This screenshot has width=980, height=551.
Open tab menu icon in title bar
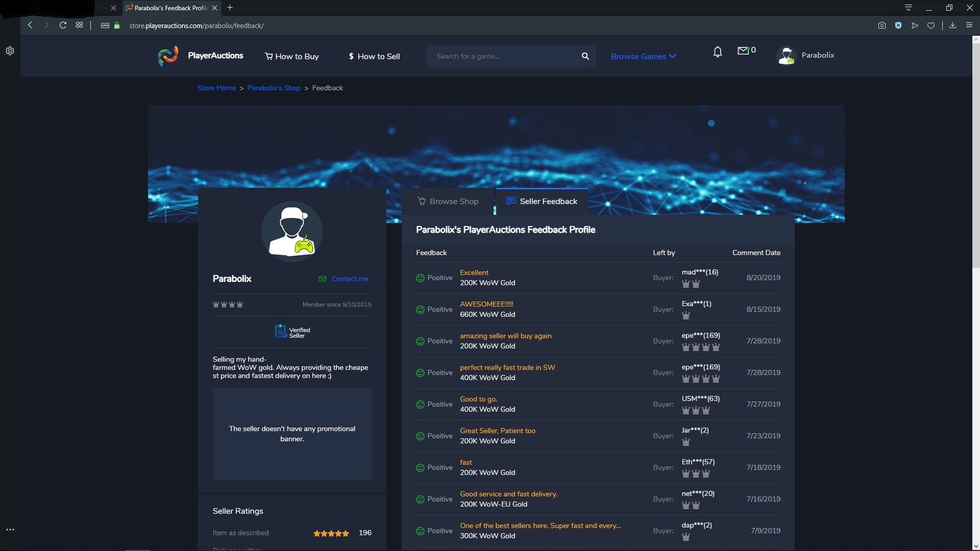908,8
